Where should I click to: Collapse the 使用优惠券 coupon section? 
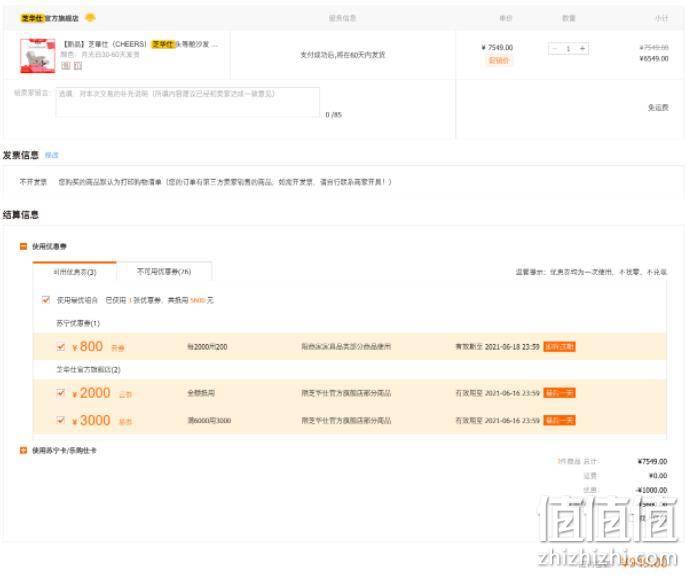[24, 246]
